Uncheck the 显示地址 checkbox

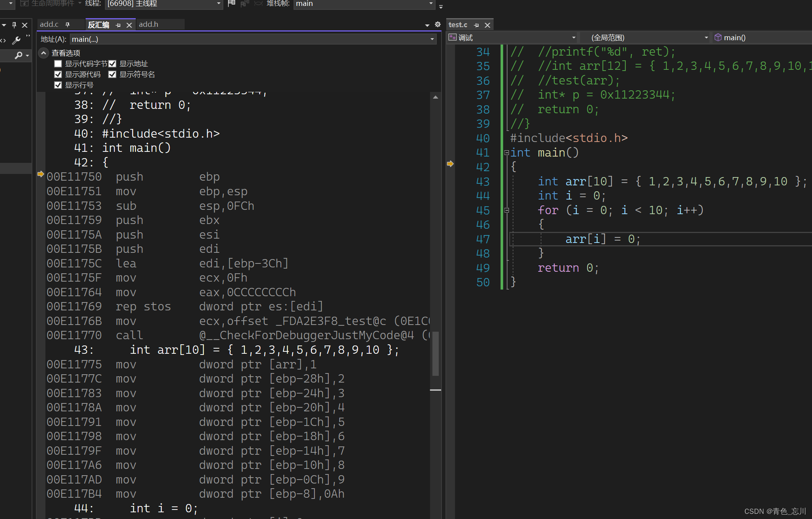coord(112,64)
